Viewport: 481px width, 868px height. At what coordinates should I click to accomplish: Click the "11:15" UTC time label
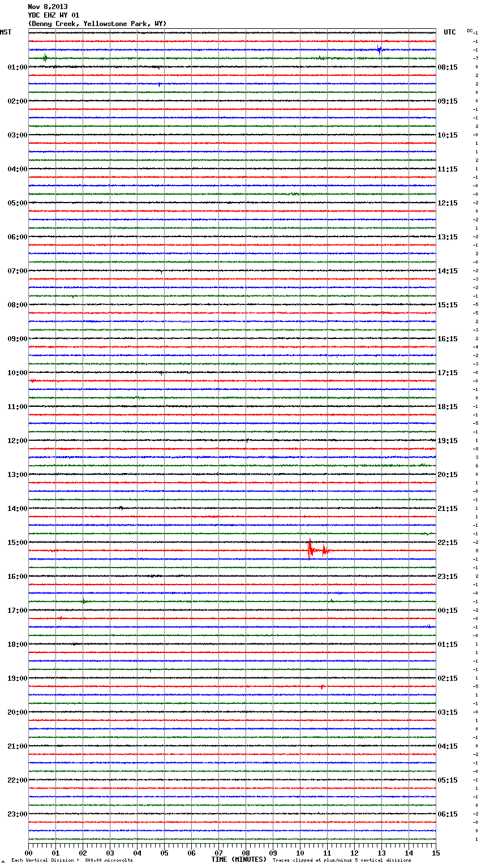448,169
